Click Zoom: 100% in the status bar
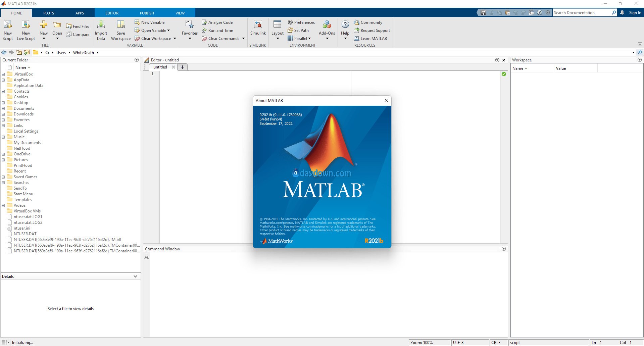Image resolution: width=644 pixels, height=346 pixels. 422,343
